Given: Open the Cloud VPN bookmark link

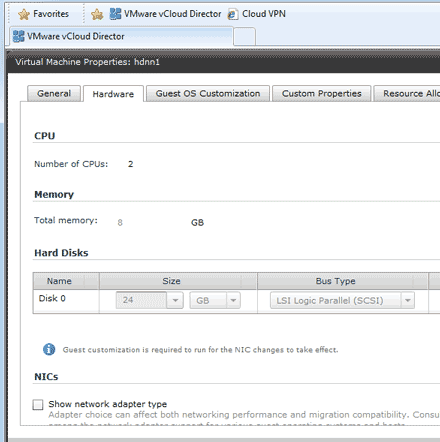Looking at the screenshot, I should pos(257,14).
